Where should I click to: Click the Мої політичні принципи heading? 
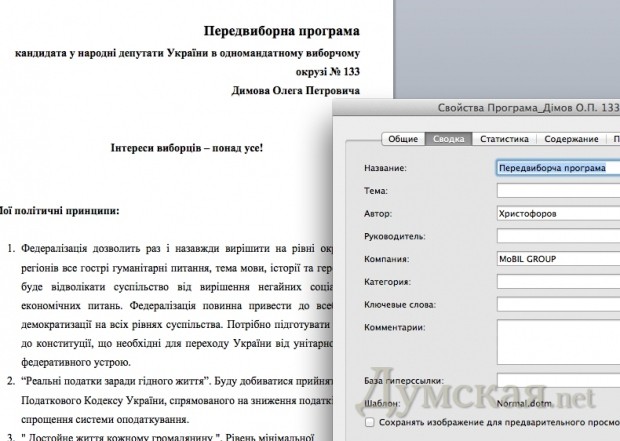[58, 211]
